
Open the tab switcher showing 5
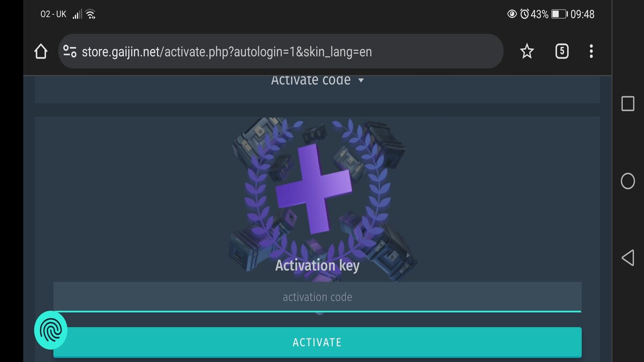click(561, 51)
